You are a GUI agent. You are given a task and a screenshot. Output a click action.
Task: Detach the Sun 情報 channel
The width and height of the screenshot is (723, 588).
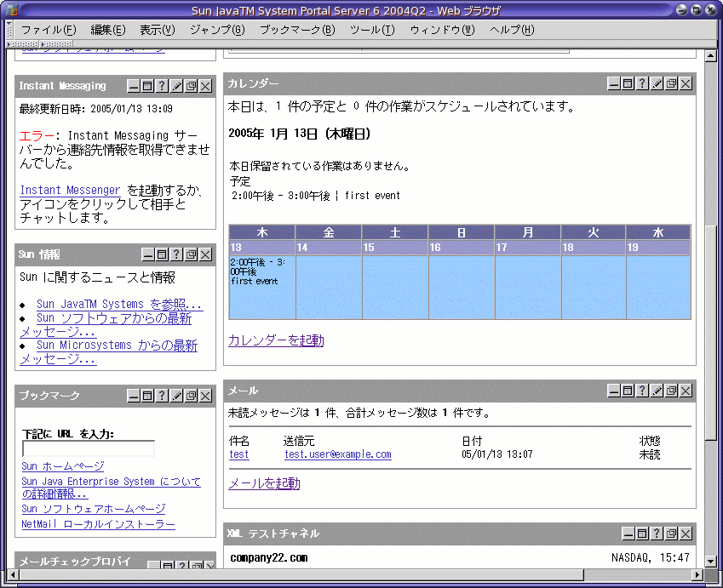[192, 254]
